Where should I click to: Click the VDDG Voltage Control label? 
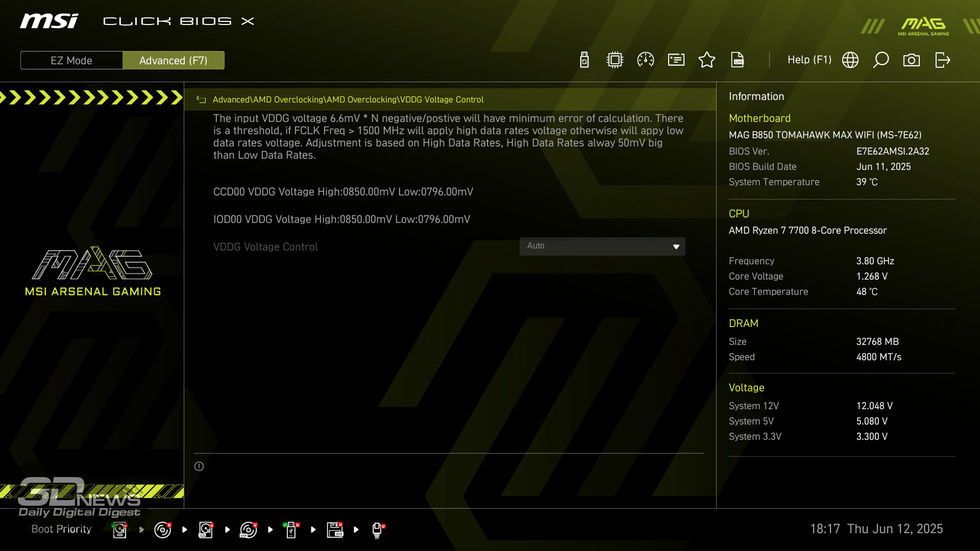click(265, 247)
